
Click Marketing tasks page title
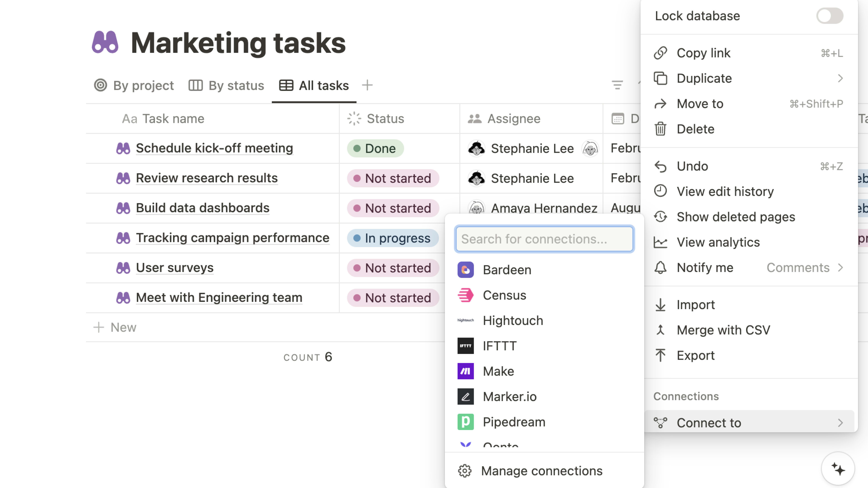pyautogui.click(x=238, y=43)
